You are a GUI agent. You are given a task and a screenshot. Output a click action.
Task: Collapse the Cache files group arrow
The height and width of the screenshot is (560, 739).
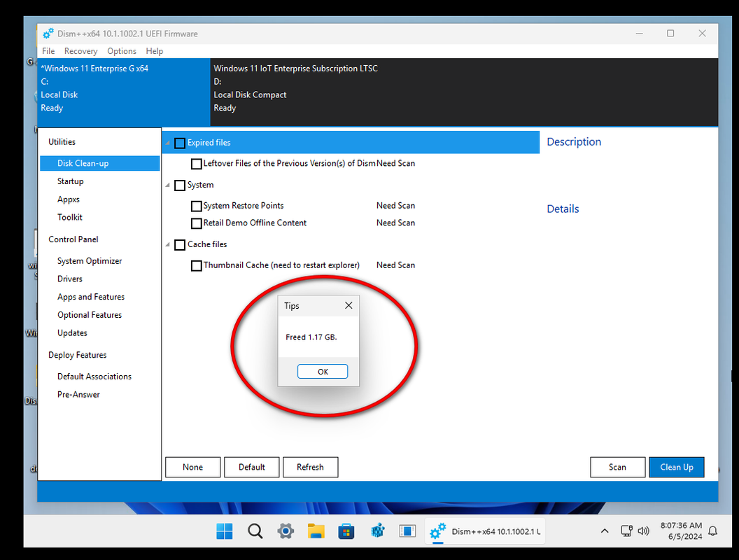click(168, 244)
